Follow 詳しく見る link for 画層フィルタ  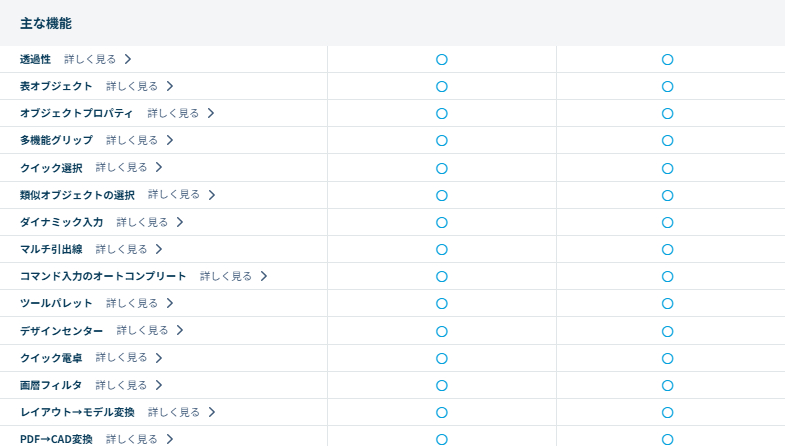(121, 385)
